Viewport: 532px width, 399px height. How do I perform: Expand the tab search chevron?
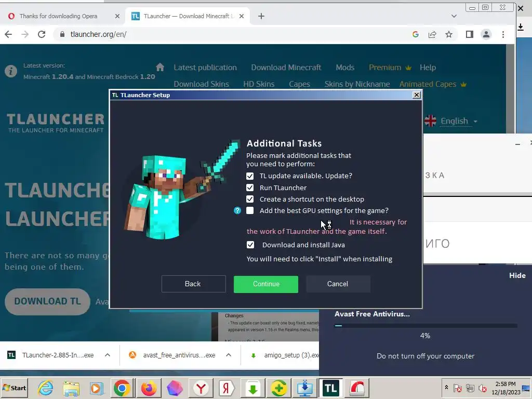pyautogui.click(x=454, y=16)
